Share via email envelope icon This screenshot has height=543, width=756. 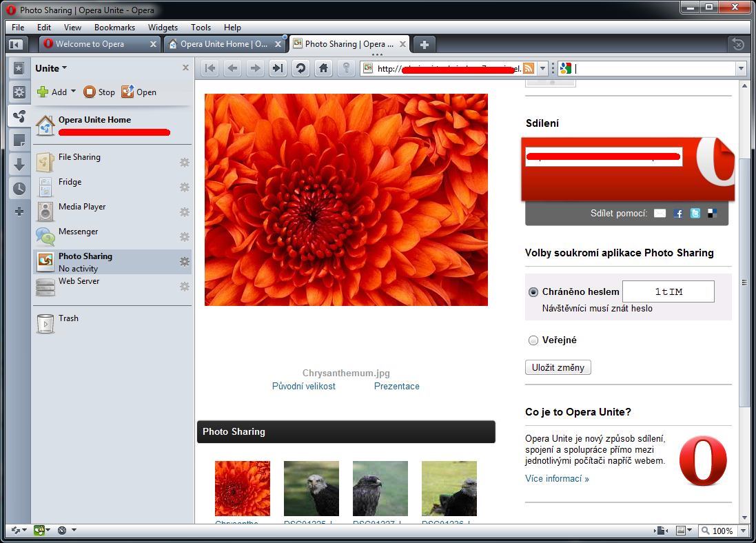point(660,213)
